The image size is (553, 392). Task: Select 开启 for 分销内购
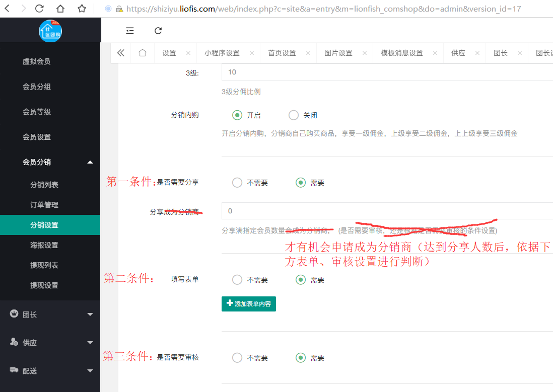(237, 115)
